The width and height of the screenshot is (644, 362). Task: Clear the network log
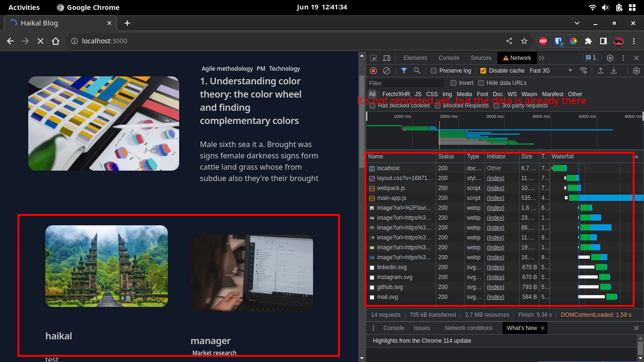[x=387, y=71]
